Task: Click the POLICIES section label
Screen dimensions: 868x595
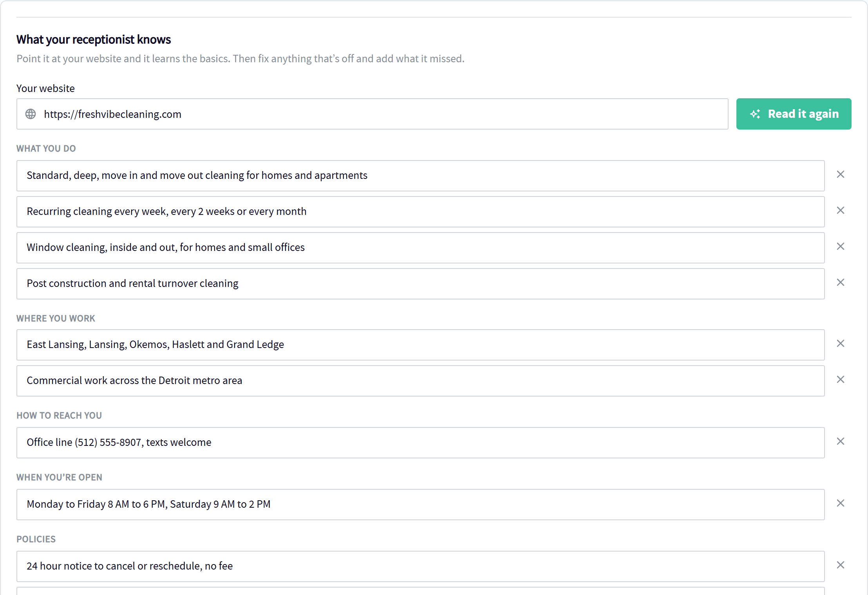Action: tap(36, 539)
